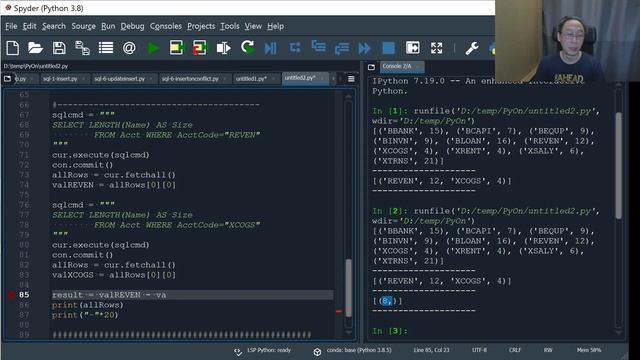Open the File menu
This screenshot has height=360, width=640.
[x=11, y=26]
